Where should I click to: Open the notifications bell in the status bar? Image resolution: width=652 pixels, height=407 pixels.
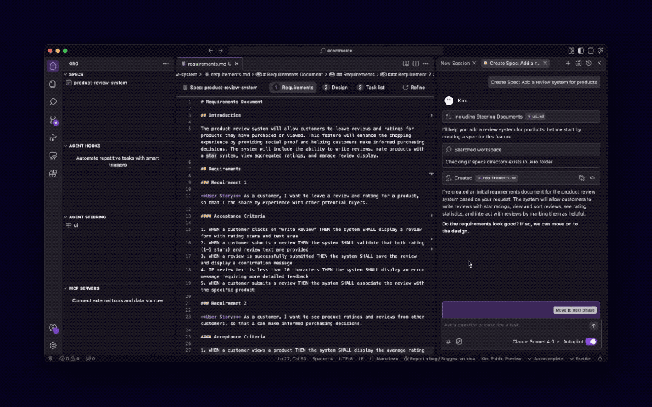pyautogui.click(x=600, y=358)
